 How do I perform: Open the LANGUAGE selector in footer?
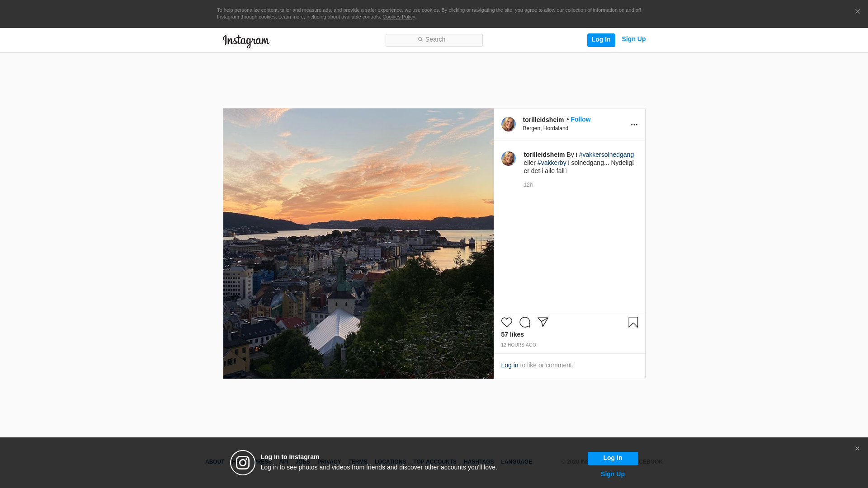click(x=516, y=462)
